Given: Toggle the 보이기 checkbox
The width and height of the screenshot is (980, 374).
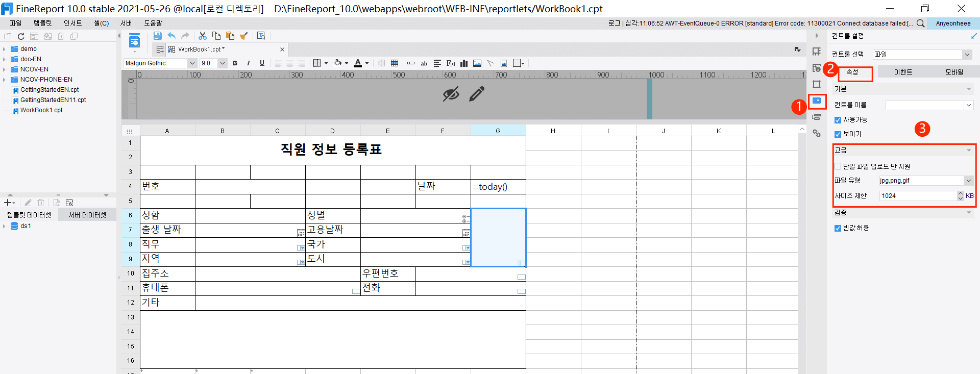Looking at the screenshot, I should (838, 134).
